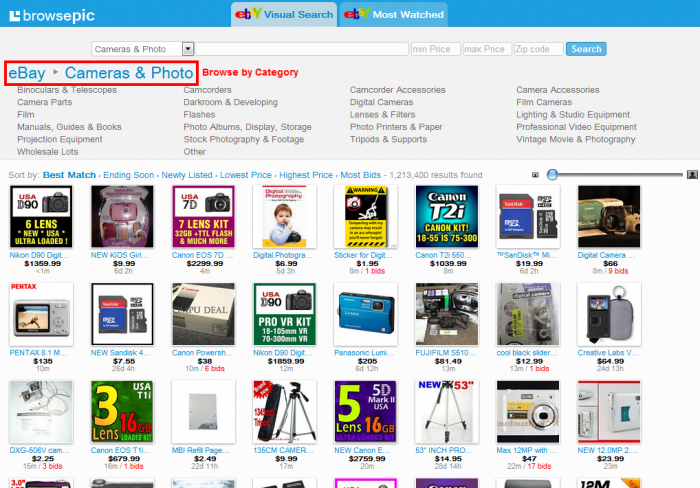Focus the max Price field

point(487,49)
